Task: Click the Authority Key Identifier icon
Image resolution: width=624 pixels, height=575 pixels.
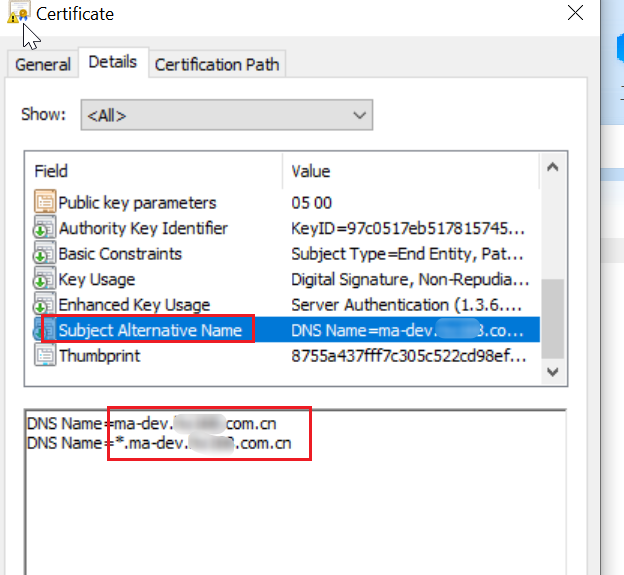Action: (44, 228)
